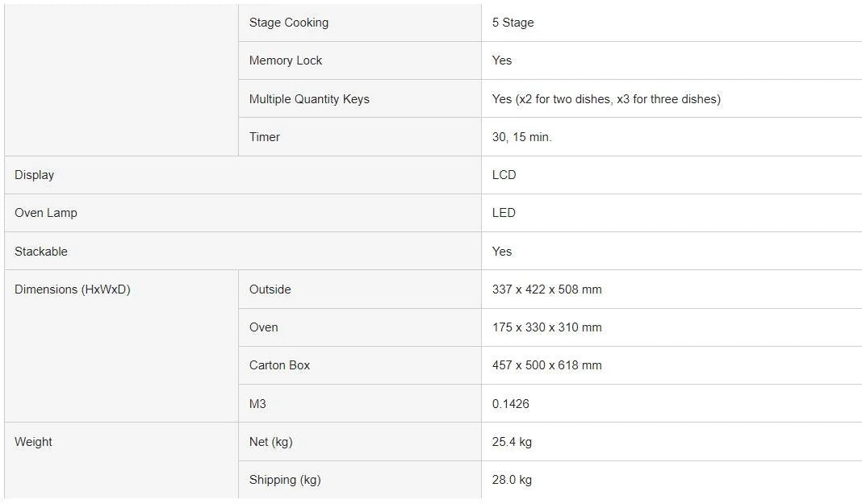Select the LCD display value
Viewport: 862px width, 504px height.
[x=504, y=175]
